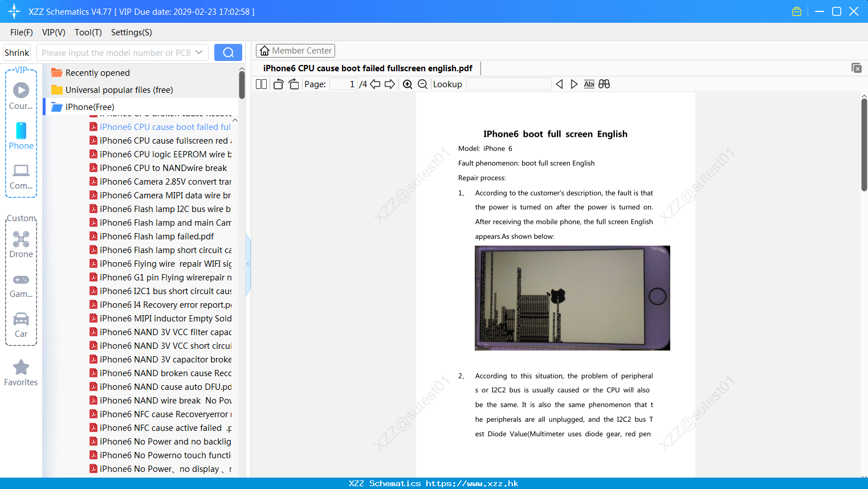Click the detach window icon at top right of viewer
The image size is (868, 489).
click(857, 68)
